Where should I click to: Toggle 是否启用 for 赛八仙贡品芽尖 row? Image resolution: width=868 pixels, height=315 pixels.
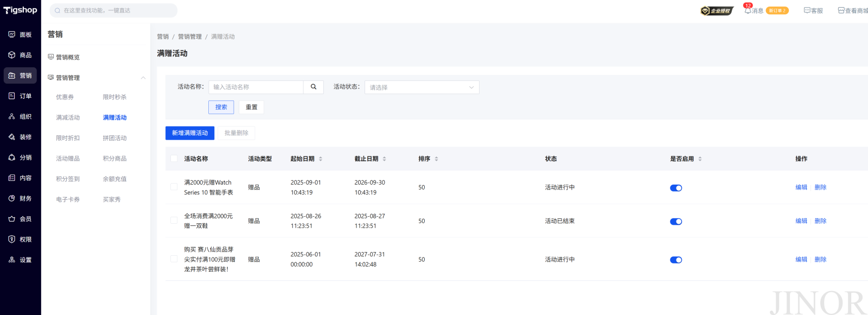click(x=676, y=260)
